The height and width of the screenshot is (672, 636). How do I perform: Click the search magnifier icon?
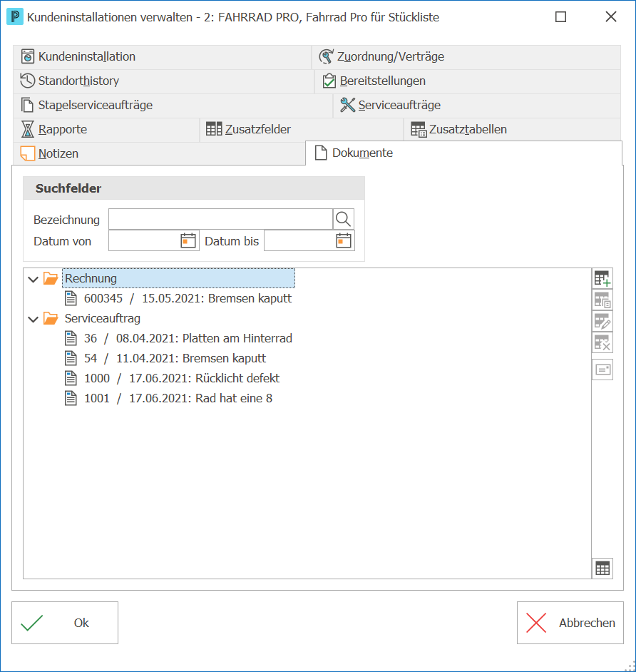point(343,220)
